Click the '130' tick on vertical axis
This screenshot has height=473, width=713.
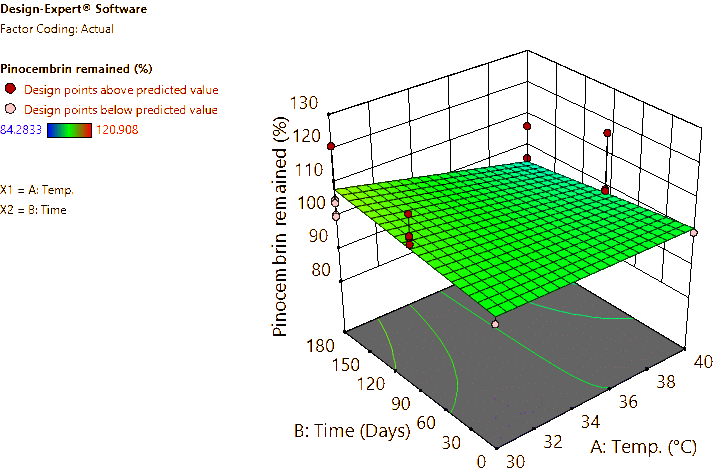(x=305, y=103)
